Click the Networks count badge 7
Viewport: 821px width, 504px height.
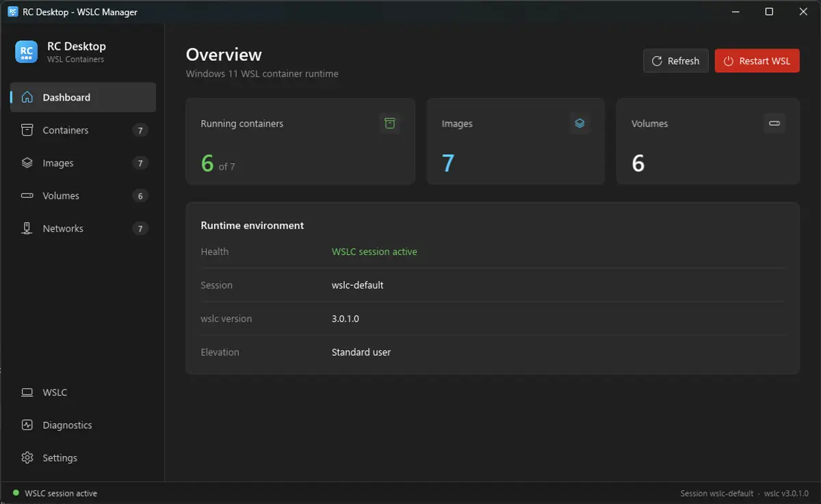140,228
